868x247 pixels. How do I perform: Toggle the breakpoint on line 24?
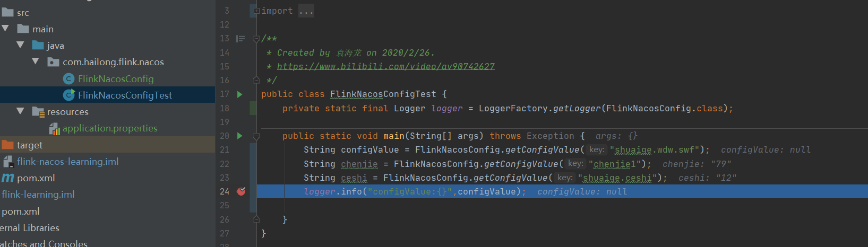(241, 191)
